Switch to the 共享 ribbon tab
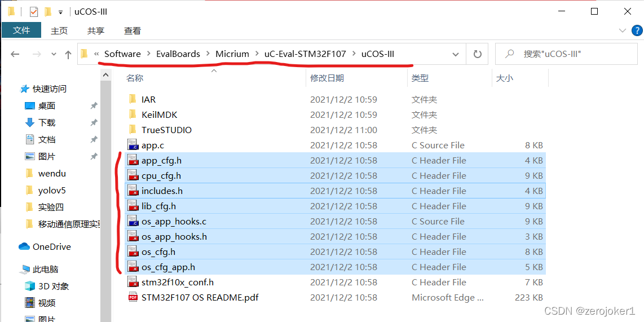 pyautogui.click(x=96, y=30)
